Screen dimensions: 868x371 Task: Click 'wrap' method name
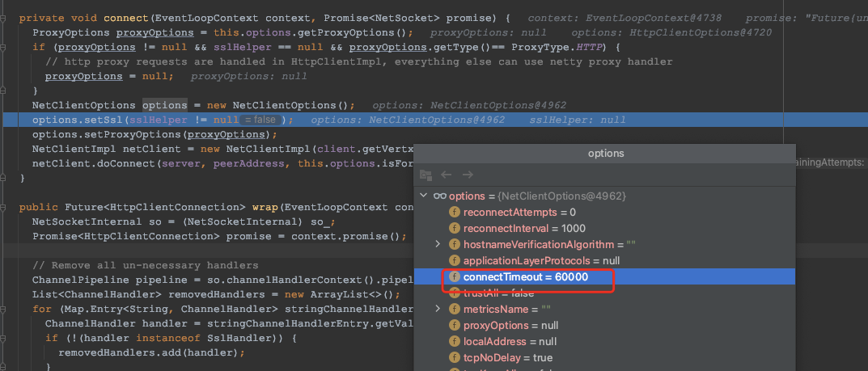coord(265,208)
